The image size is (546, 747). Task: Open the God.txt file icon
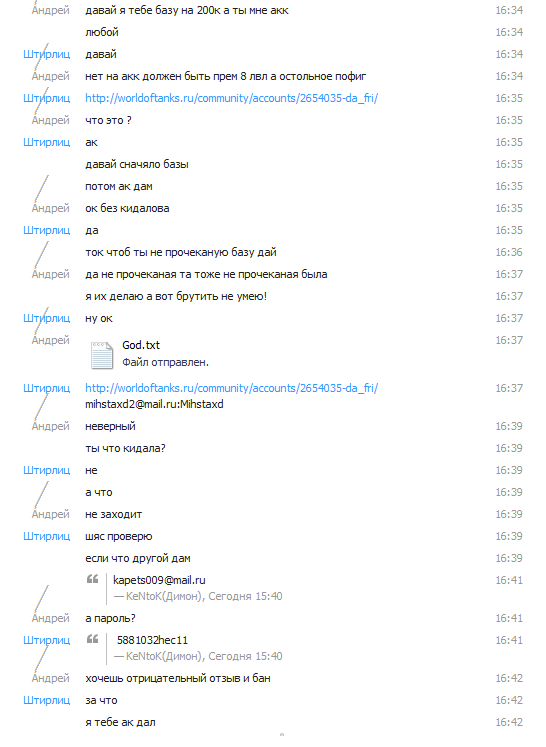pos(101,355)
